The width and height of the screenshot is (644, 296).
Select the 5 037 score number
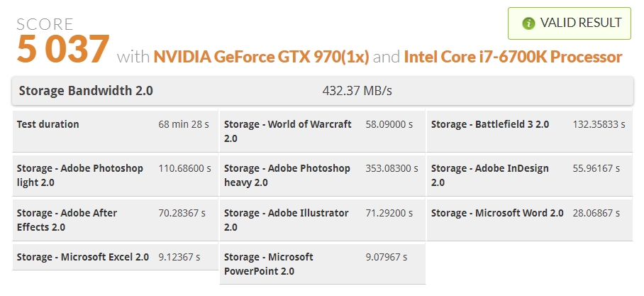(x=63, y=49)
